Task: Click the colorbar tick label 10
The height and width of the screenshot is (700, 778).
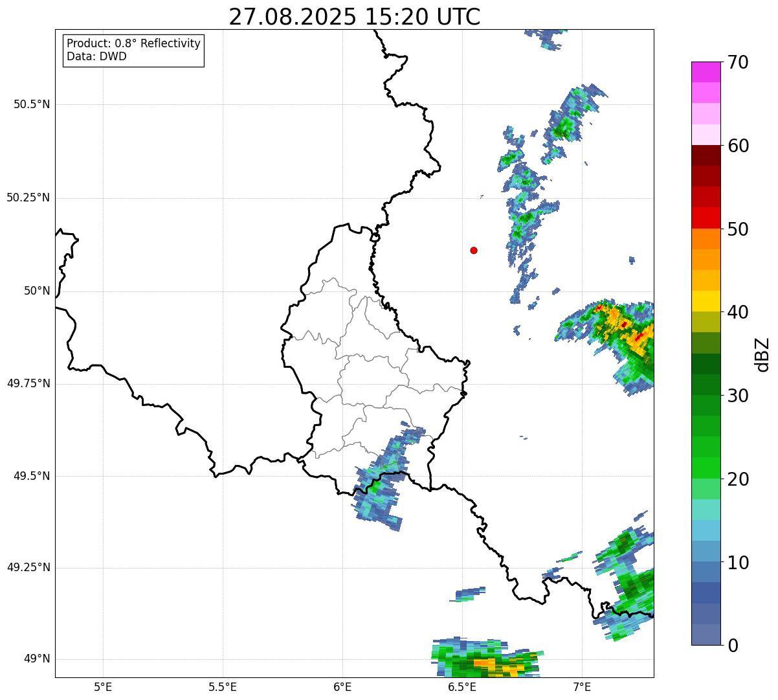Action: [x=738, y=563]
